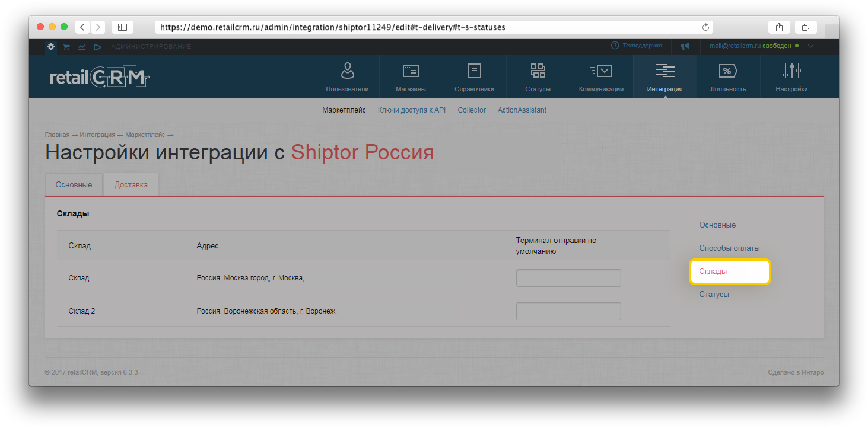Click the analytics chart icon in top bar

pos(82,47)
